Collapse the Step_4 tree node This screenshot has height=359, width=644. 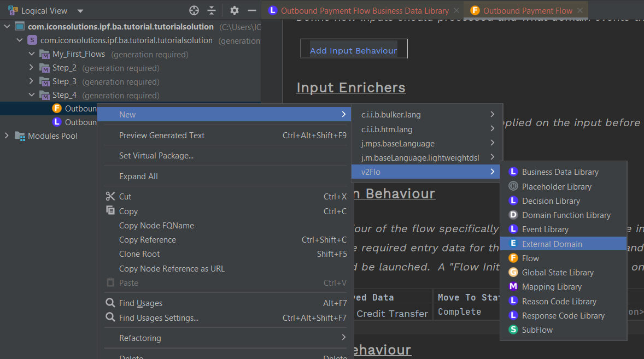tap(32, 95)
